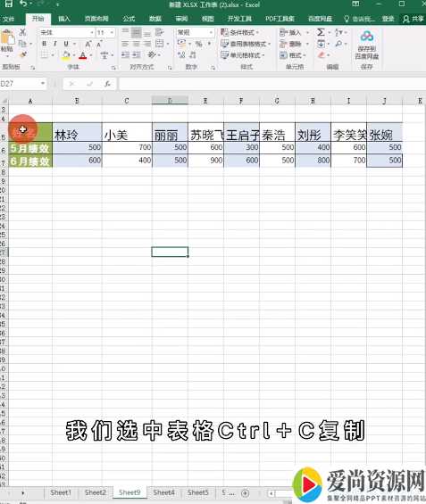Click the Fill down icon

tap(321, 44)
